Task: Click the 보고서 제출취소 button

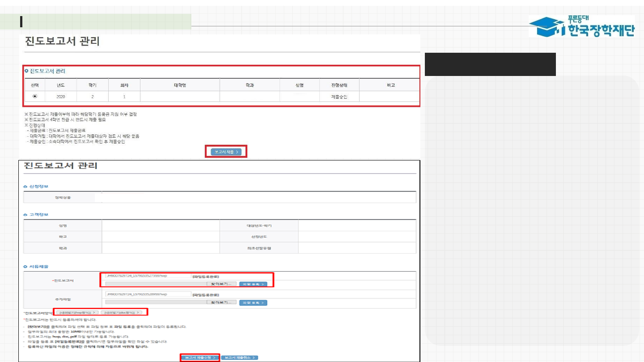Action: click(240, 358)
